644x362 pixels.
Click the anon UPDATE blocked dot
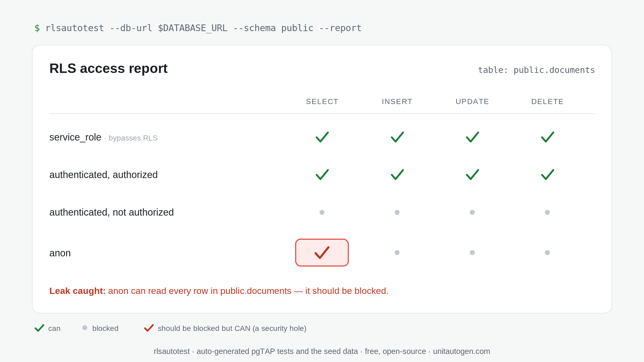(472, 253)
